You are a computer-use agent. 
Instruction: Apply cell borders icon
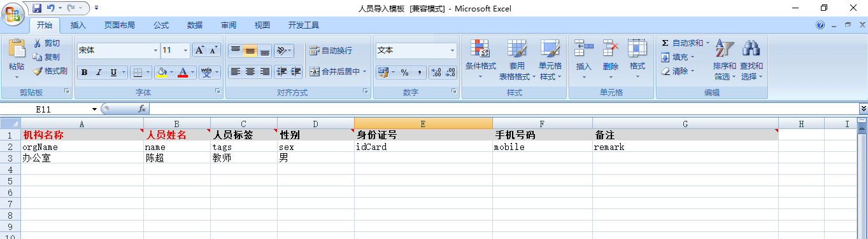138,72
